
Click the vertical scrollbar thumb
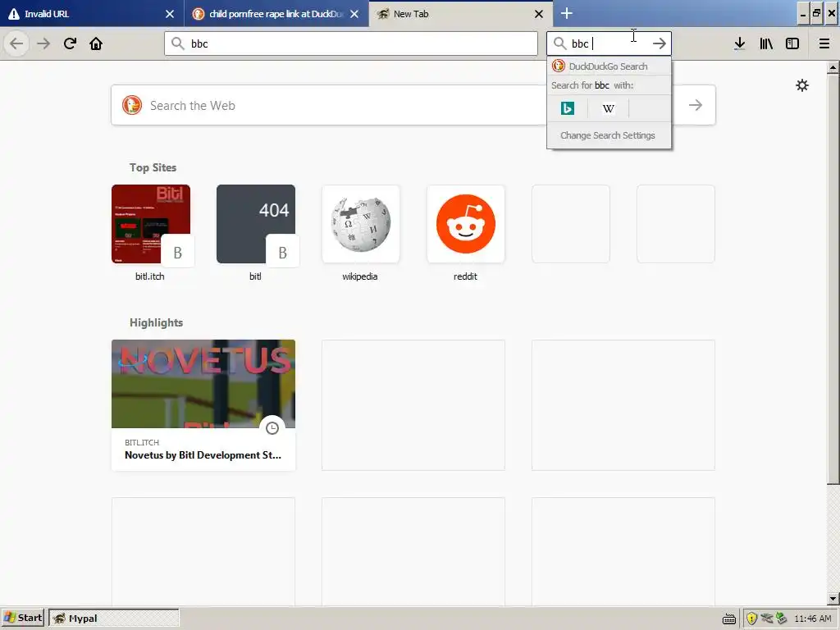(833, 279)
